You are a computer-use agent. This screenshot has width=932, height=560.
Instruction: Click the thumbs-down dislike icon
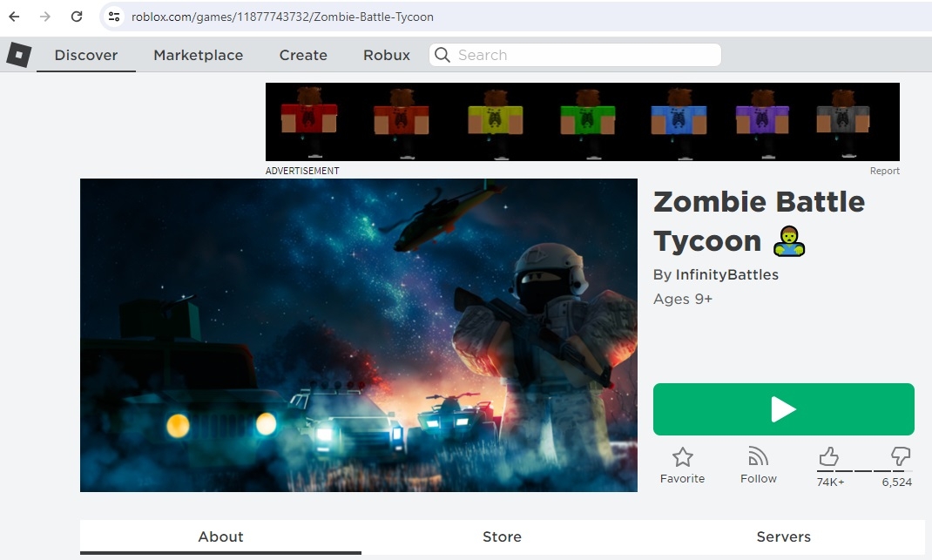click(900, 455)
